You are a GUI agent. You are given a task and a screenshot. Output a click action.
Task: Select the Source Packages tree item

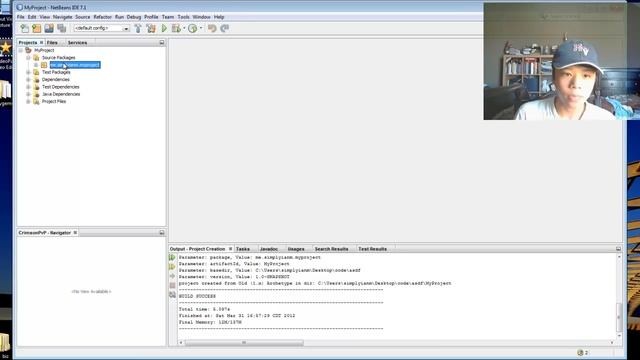coord(58,58)
